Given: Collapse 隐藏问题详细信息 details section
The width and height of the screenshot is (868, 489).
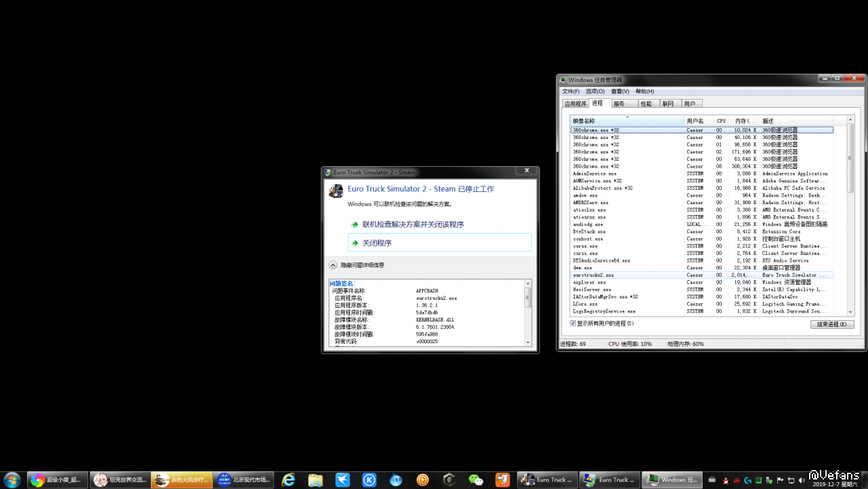Looking at the screenshot, I should [333, 265].
